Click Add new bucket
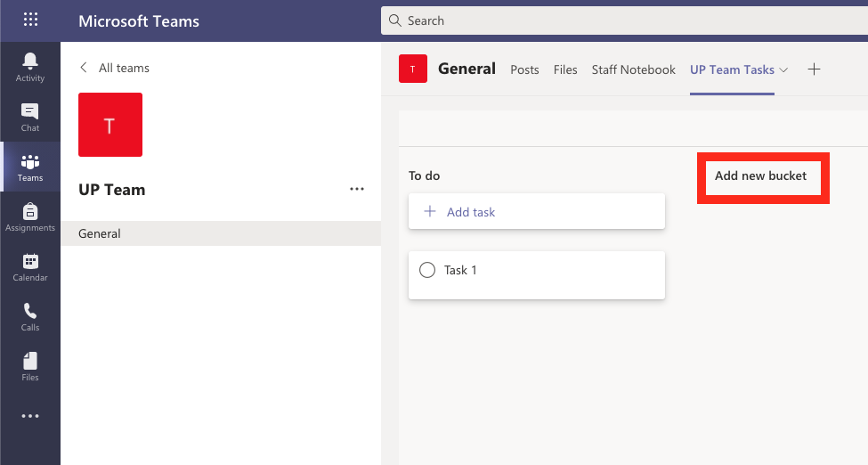Viewport: 868px width, 465px height. pos(760,175)
